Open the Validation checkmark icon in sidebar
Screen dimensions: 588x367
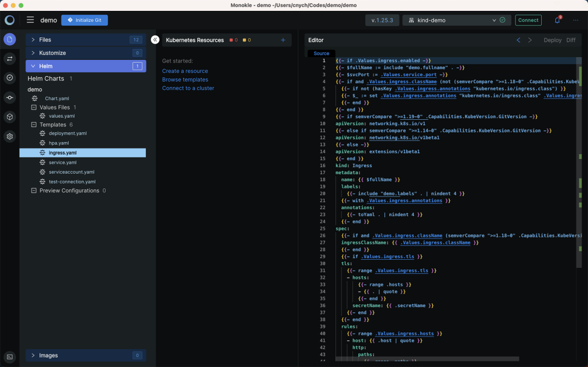9,78
